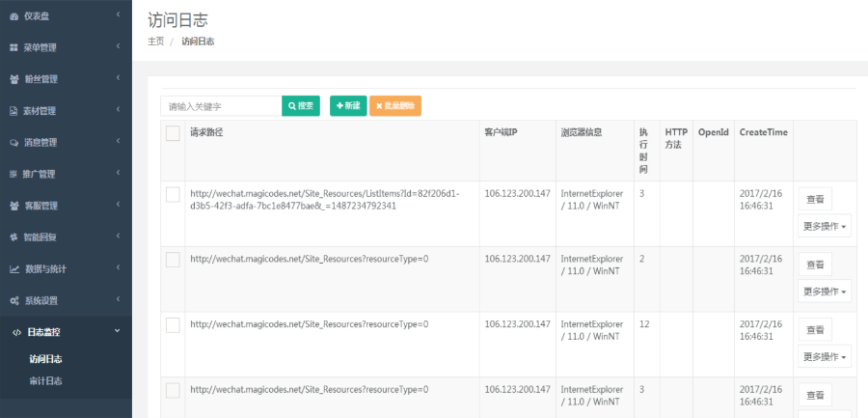
Task: Click the image file icon beside 素材管理
Action: pos(14,111)
